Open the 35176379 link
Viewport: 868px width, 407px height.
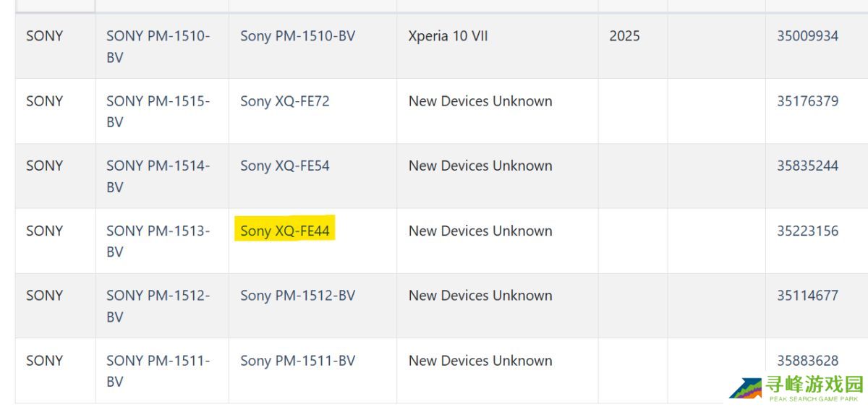(807, 101)
